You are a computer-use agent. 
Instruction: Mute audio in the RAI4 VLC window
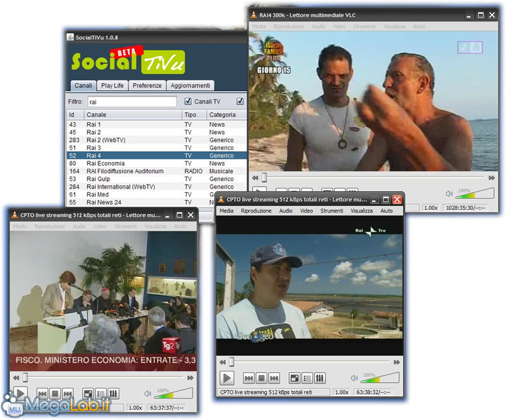(449, 194)
